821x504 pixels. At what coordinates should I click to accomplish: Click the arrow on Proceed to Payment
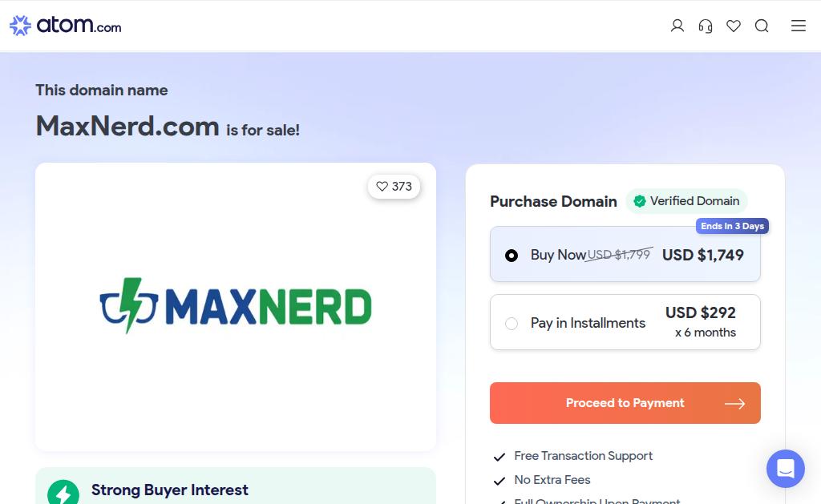pos(734,404)
